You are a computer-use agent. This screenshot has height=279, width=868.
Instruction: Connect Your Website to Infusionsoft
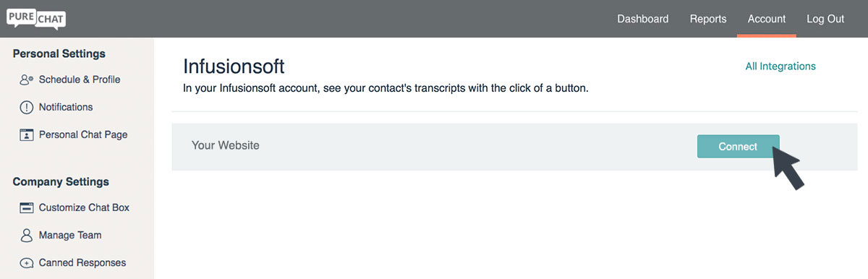pos(738,147)
